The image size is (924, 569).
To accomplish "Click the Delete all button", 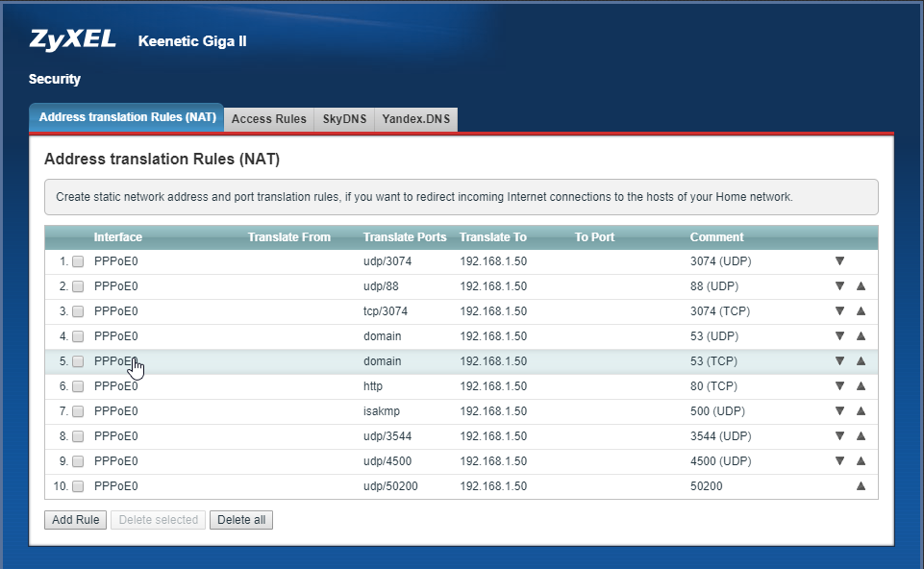I will tap(241, 519).
